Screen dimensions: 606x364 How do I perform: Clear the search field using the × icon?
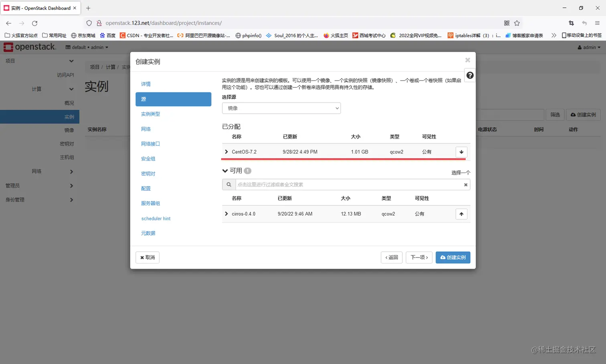[465, 185]
